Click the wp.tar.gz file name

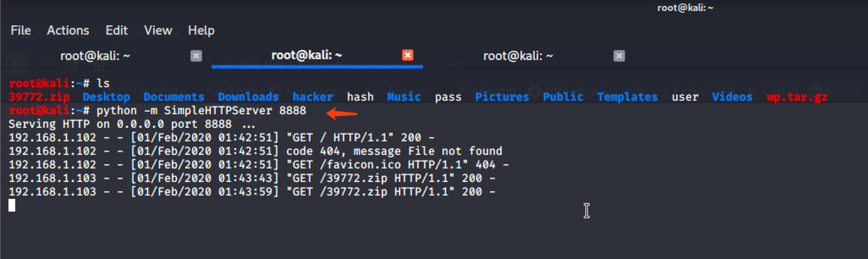tap(797, 97)
